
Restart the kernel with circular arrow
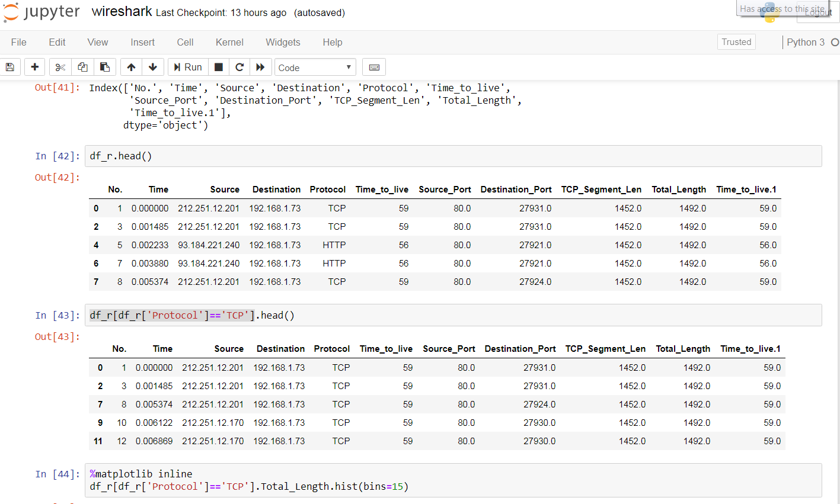click(239, 67)
